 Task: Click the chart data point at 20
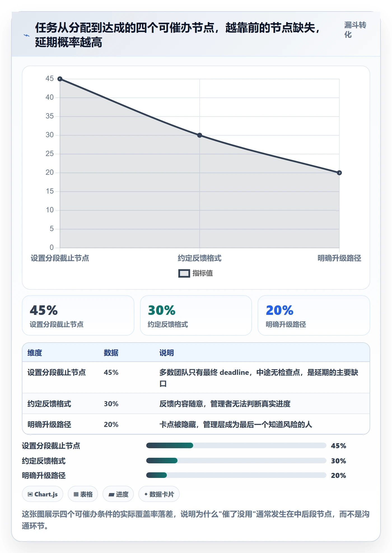pyautogui.click(x=339, y=173)
